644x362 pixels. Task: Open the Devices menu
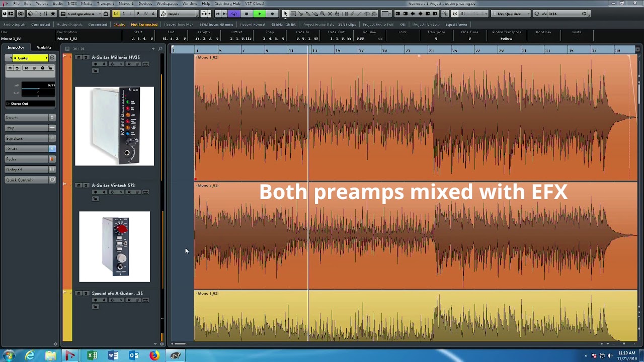coord(145,4)
